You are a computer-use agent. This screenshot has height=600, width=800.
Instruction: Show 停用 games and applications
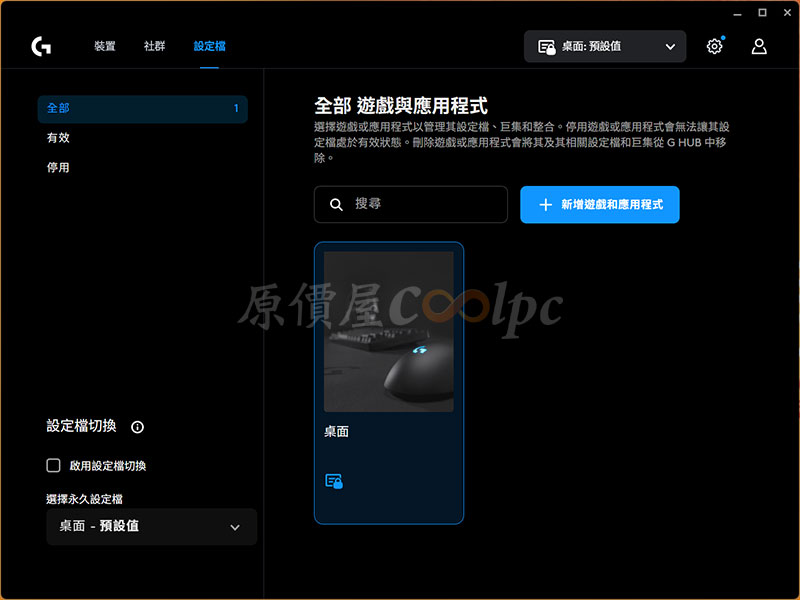click(x=58, y=168)
